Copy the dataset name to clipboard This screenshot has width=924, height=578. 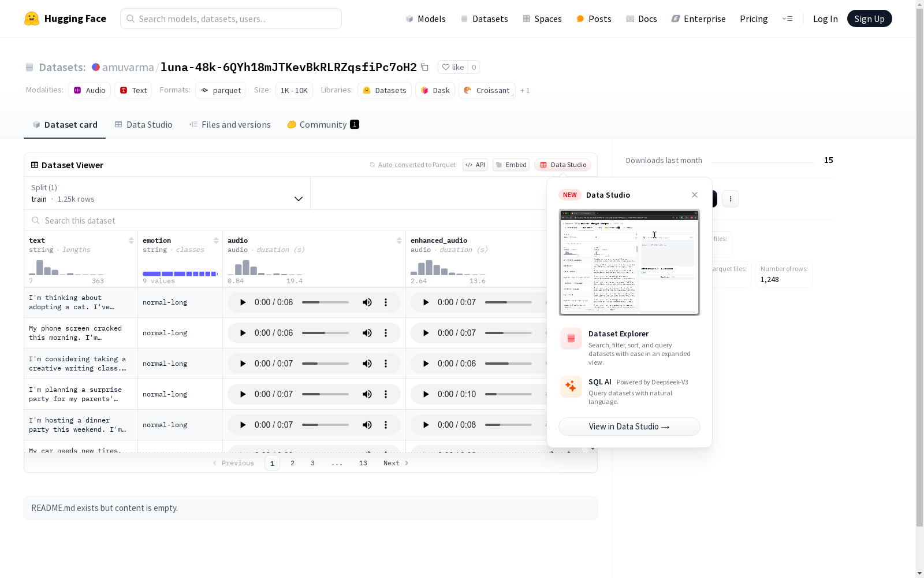pos(424,67)
